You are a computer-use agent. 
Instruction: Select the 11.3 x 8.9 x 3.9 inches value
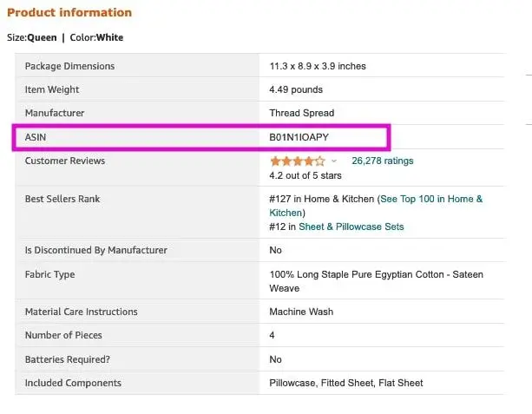(x=318, y=66)
